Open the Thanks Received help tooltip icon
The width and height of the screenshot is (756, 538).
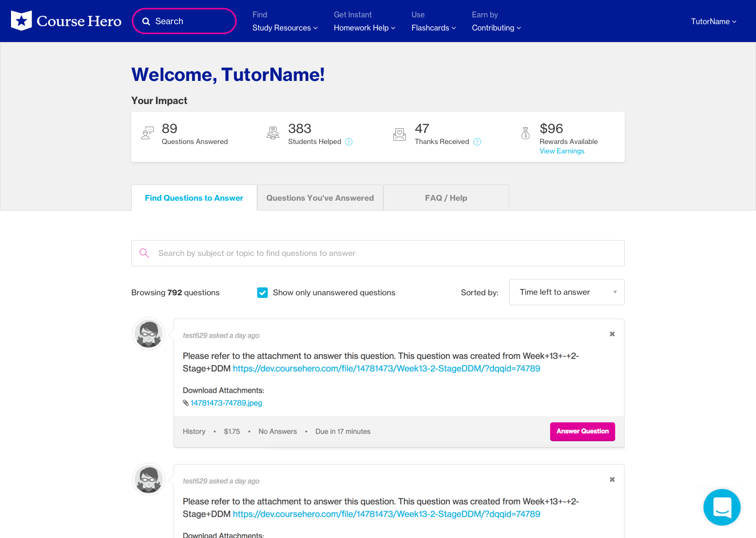[x=477, y=142]
